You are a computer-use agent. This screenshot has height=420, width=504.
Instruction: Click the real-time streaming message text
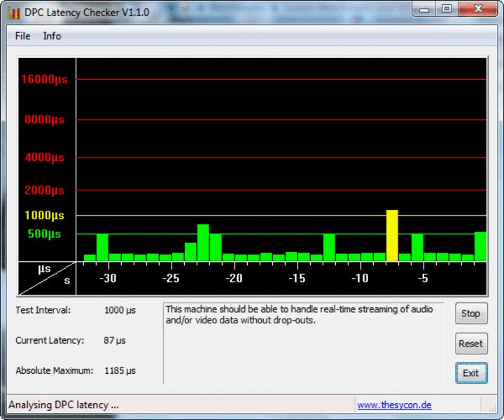pos(300,314)
